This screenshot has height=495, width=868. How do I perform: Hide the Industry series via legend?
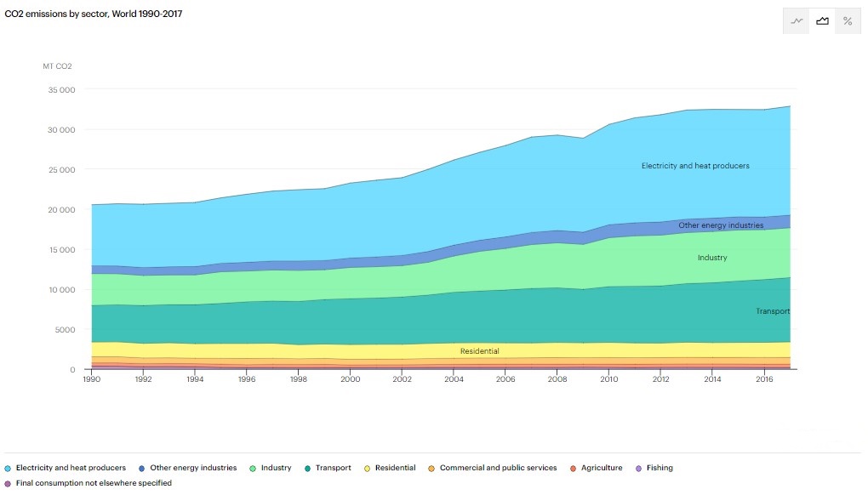[276, 468]
